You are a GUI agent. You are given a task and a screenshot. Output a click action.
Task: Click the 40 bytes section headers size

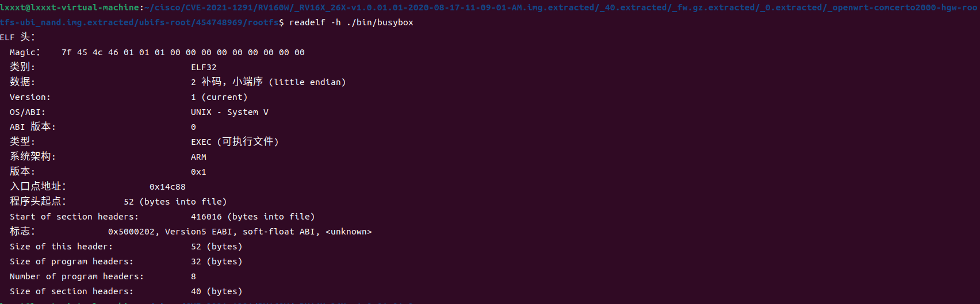pos(217,291)
